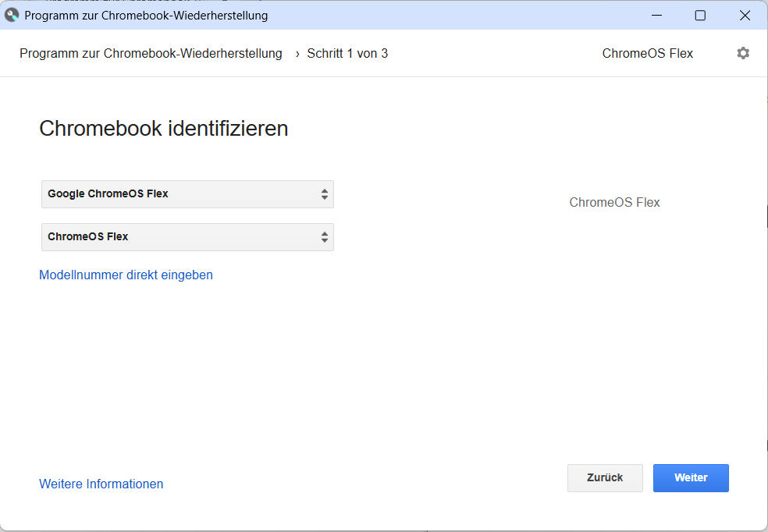This screenshot has width=768, height=532.
Task: Open the Google ChromeOS Flex manufacturer dropdown
Action: pyautogui.click(x=187, y=193)
